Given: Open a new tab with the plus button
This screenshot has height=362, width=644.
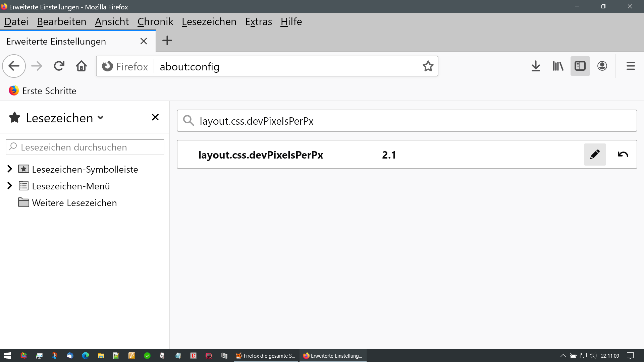Looking at the screenshot, I should pyautogui.click(x=167, y=41).
